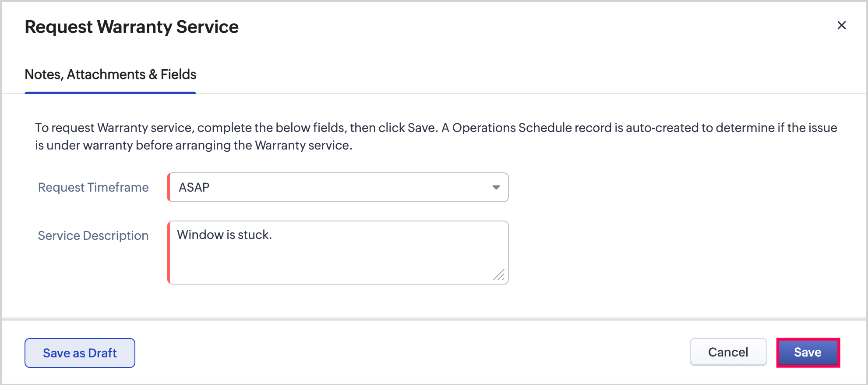Select the Notes, Attachments & Fields tab
Image resolution: width=868 pixels, height=385 pixels.
(110, 75)
